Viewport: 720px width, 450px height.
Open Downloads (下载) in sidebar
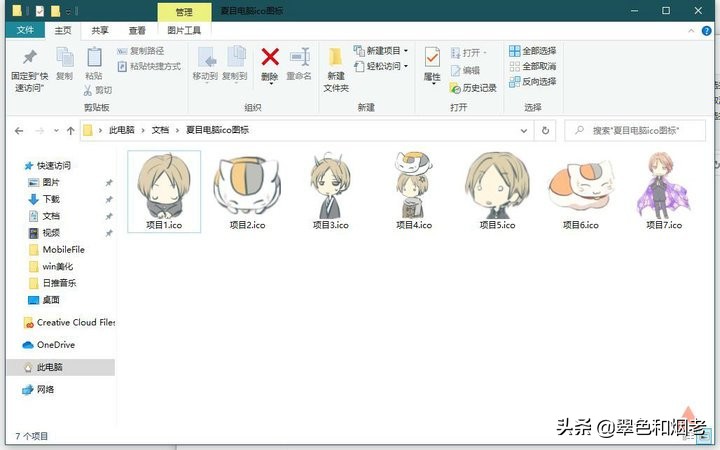click(44, 199)
